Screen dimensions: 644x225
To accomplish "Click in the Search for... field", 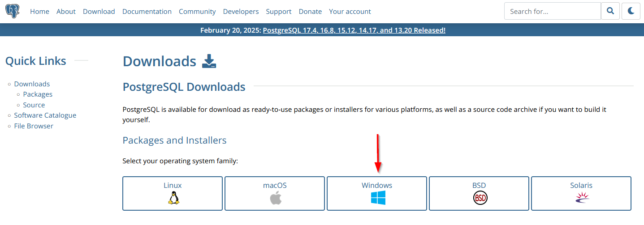I will click(x=552, y=11).
